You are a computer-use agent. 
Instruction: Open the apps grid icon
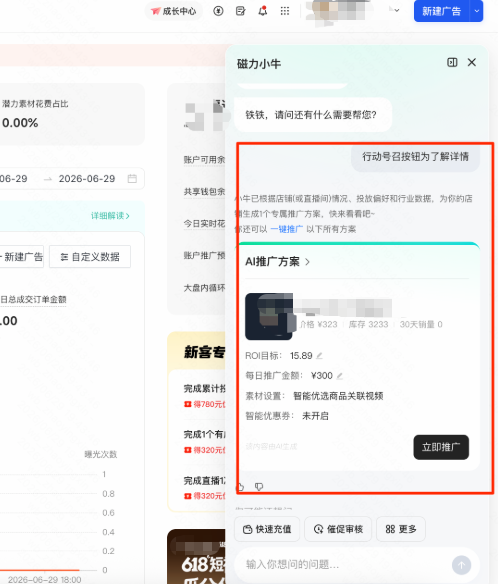point(285,11)
